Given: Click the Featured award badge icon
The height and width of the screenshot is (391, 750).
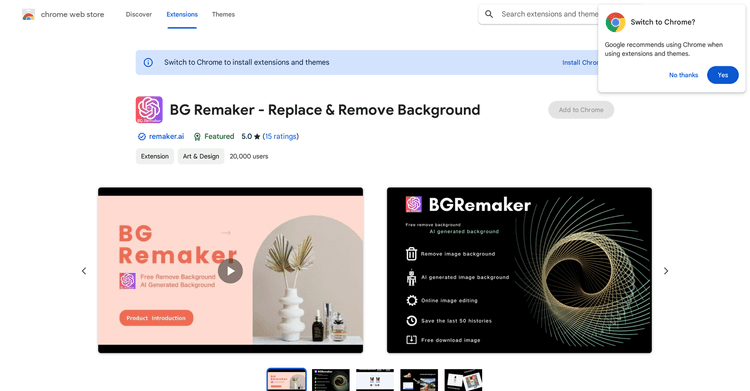Looking at the screenshot, I should [x=197, y=137].
